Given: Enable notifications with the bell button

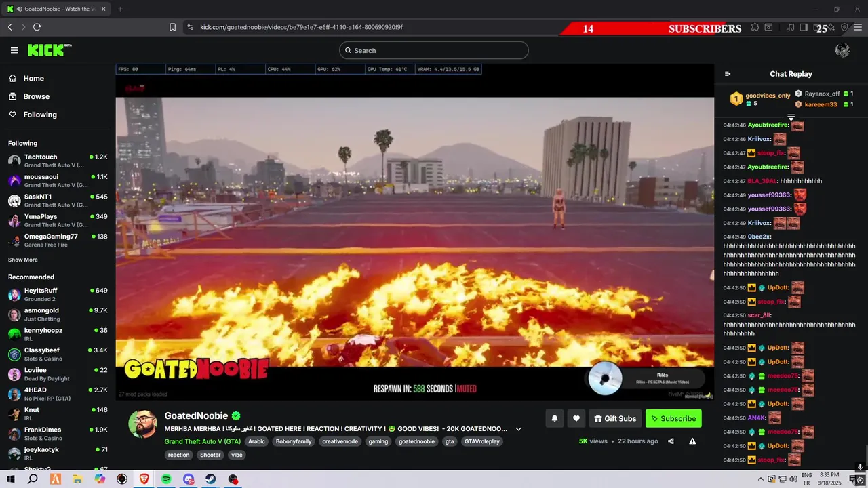Looking at the screenshot, I should click(x=554, y=419).
